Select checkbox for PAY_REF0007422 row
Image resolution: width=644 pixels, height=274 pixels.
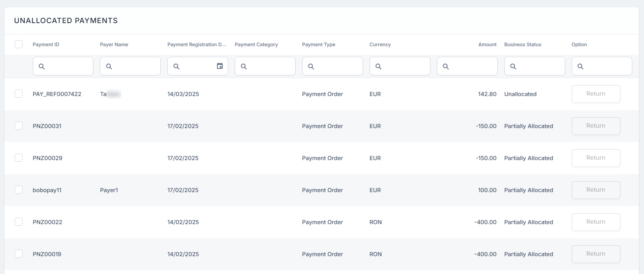pyautogui.click(x=19, y=94)
